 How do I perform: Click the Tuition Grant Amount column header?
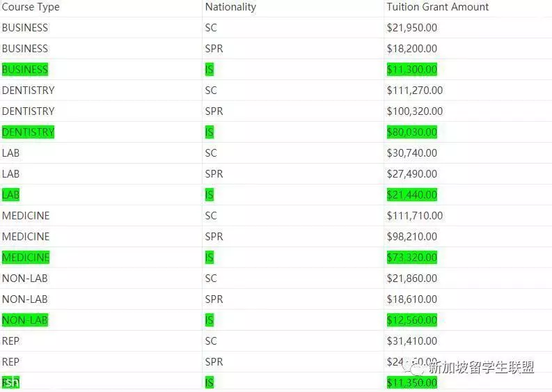(x=437, y=7)
